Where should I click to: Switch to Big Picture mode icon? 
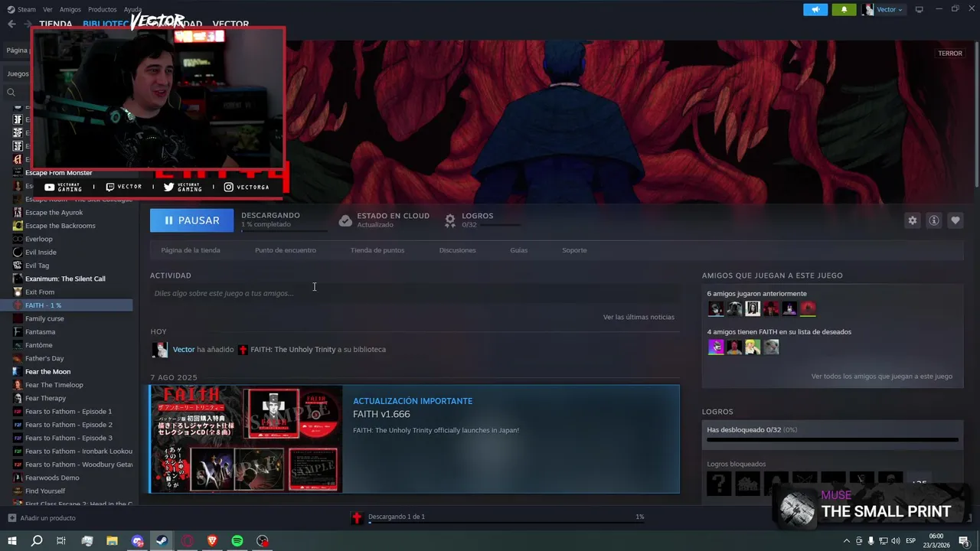(x=919, y=9)
